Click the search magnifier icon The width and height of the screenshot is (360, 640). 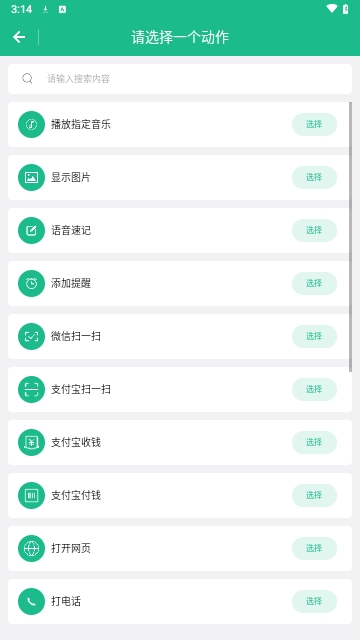click(27, 78)
